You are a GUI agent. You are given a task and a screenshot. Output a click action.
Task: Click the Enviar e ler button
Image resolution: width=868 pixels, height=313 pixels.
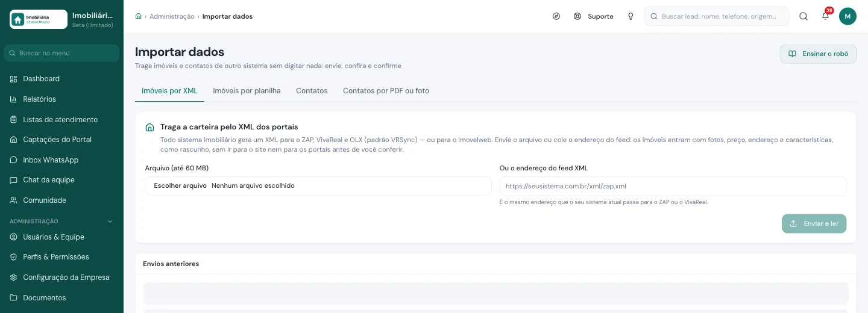pos(814,223)
